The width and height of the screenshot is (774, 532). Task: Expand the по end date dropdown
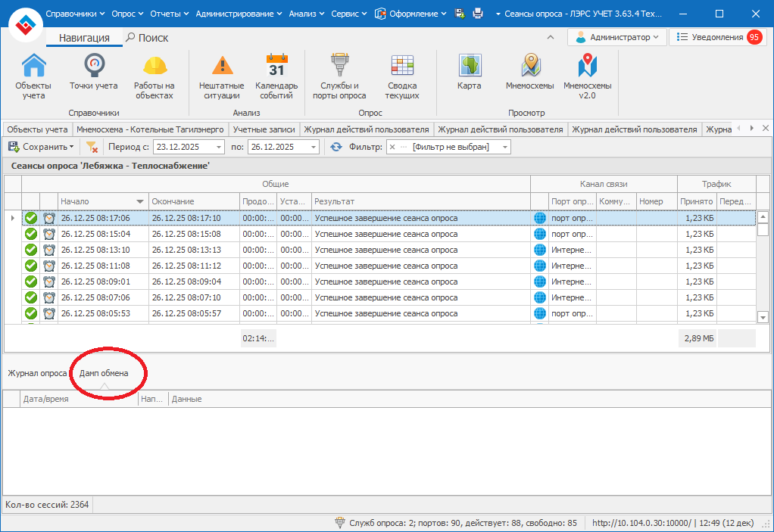click(x=314, y=147)
